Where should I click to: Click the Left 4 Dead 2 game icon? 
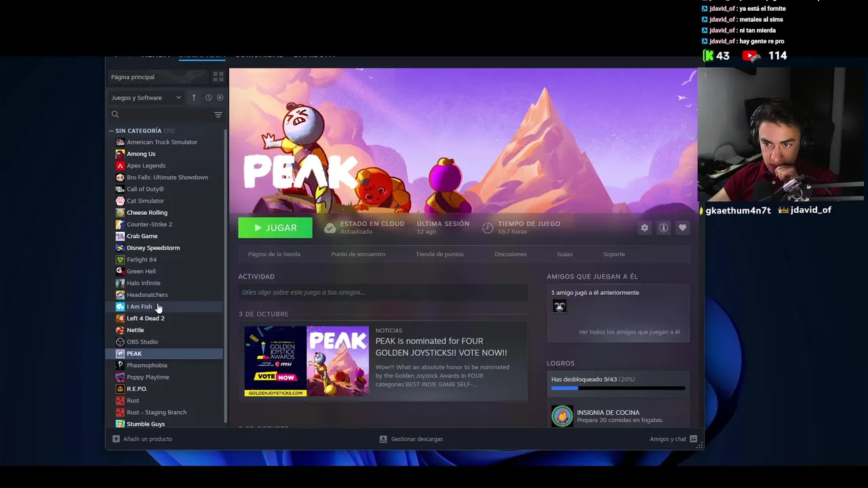coord(120,318)
